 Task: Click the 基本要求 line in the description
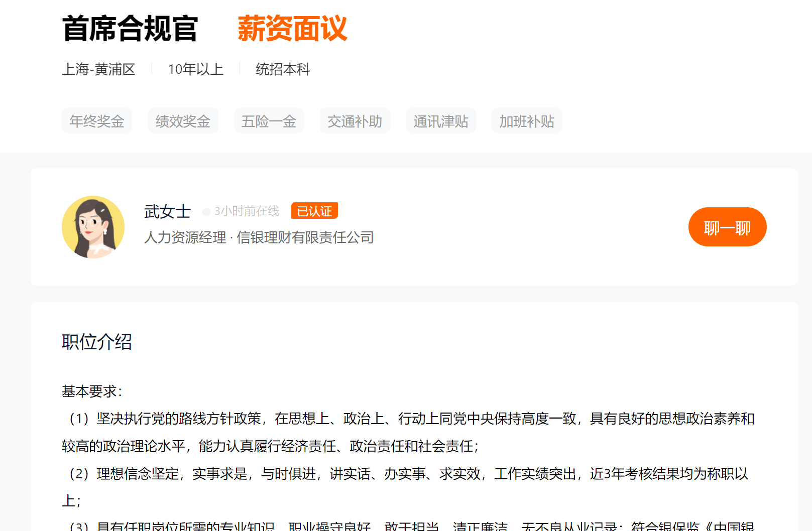click(92, 391)
